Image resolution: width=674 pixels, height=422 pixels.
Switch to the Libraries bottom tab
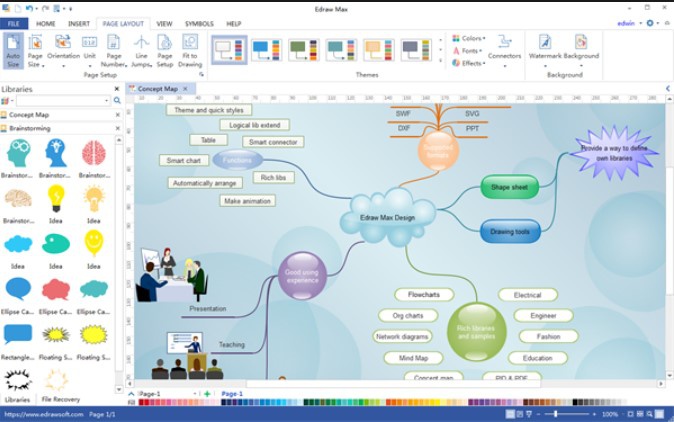pyautogui.click(x=17, y=400)
